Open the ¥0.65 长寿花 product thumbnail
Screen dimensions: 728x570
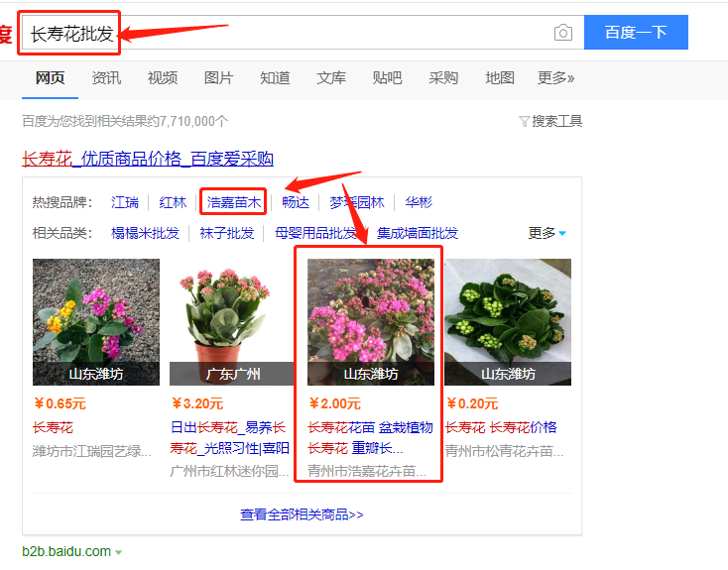pos(96,321)
